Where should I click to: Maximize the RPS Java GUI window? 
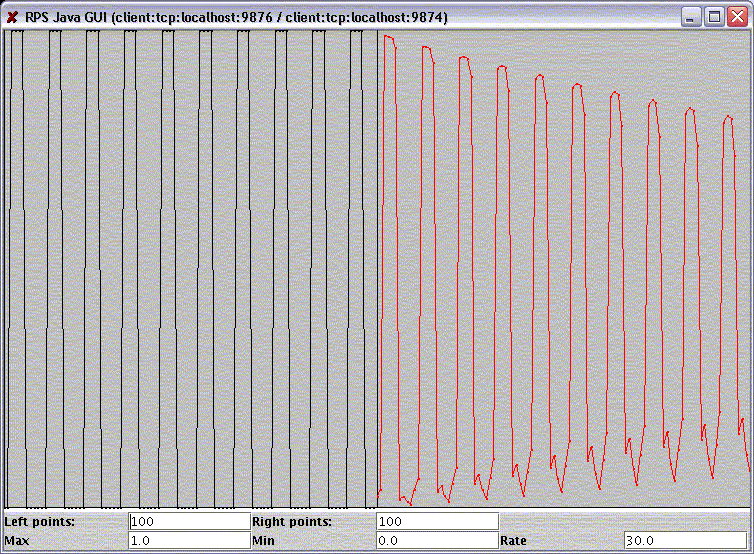(714, 17)
